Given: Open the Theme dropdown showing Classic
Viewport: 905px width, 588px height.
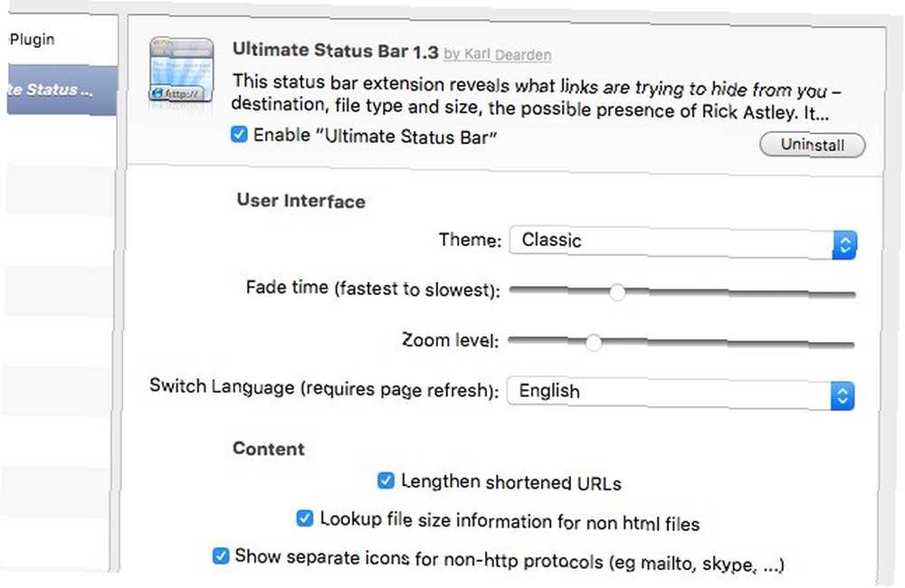Looking at the screenshot, I should pos(682,242).
